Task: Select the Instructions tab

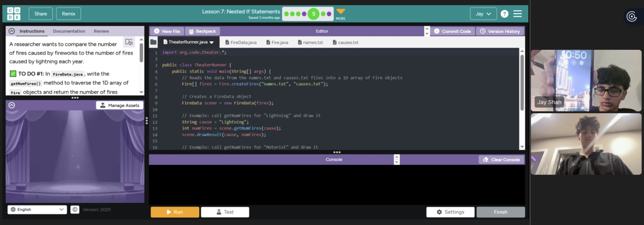Action: tap(32, 31)
